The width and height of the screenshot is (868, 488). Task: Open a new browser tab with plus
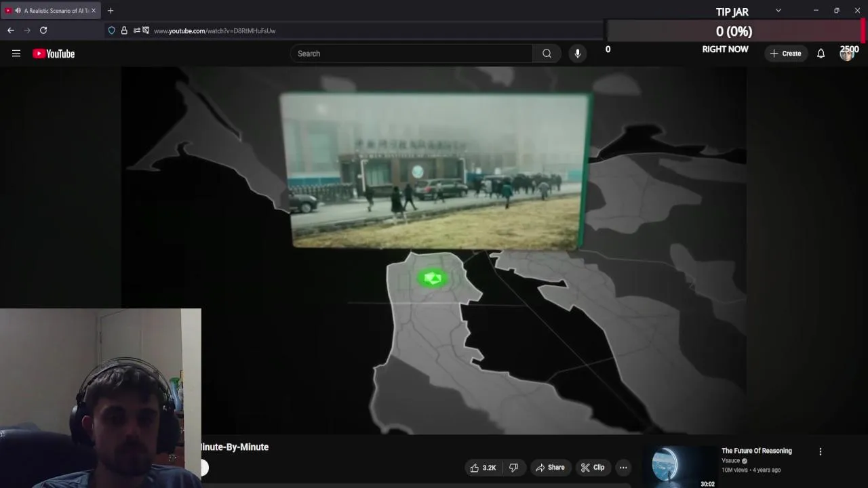pos(111,11)
